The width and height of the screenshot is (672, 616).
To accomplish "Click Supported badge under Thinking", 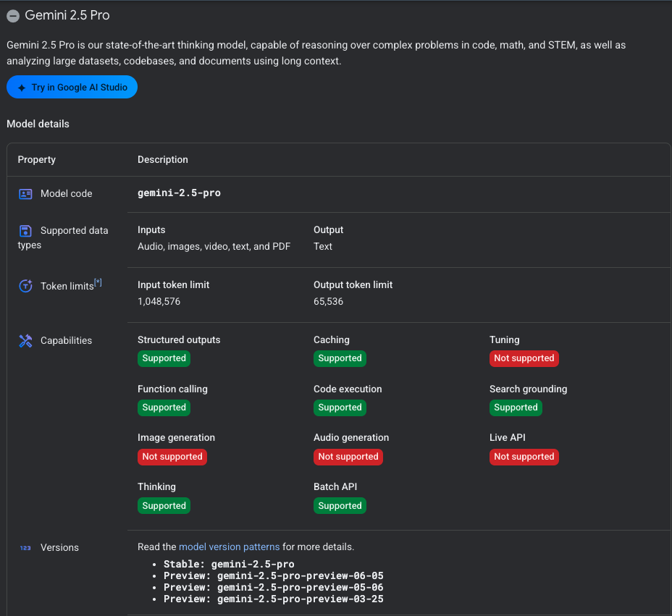I will (x=164, y=505).
